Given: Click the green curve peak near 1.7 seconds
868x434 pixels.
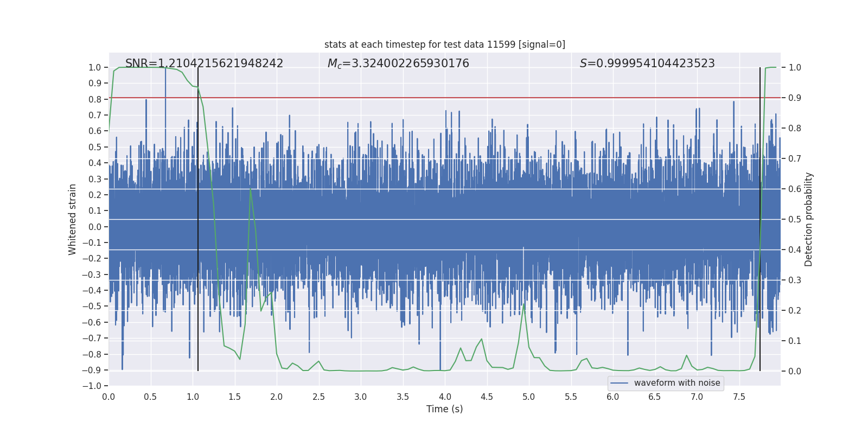Looking at the screenshot, I should pos(250,189).
